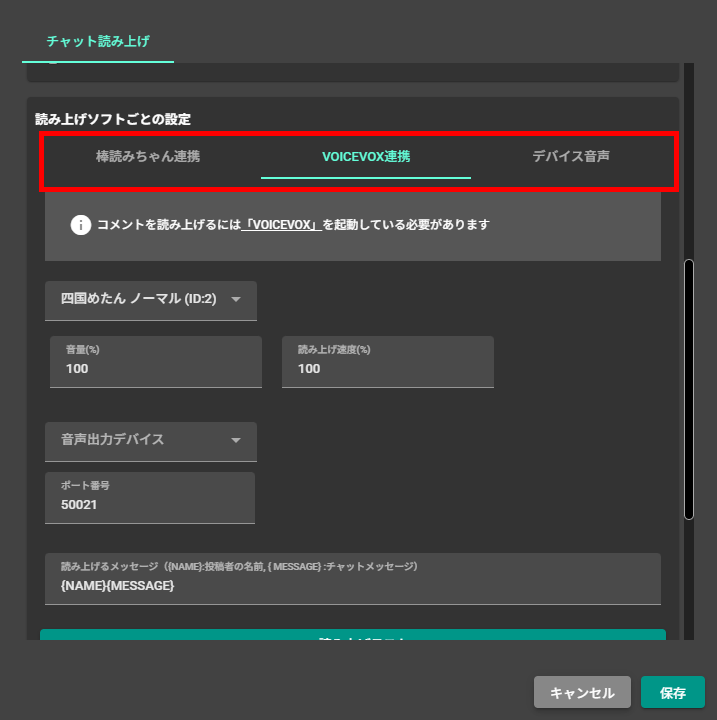
Task: Select the VOICEVOX連携 tab
Action: pyautogui.click(x=366, y=157)
